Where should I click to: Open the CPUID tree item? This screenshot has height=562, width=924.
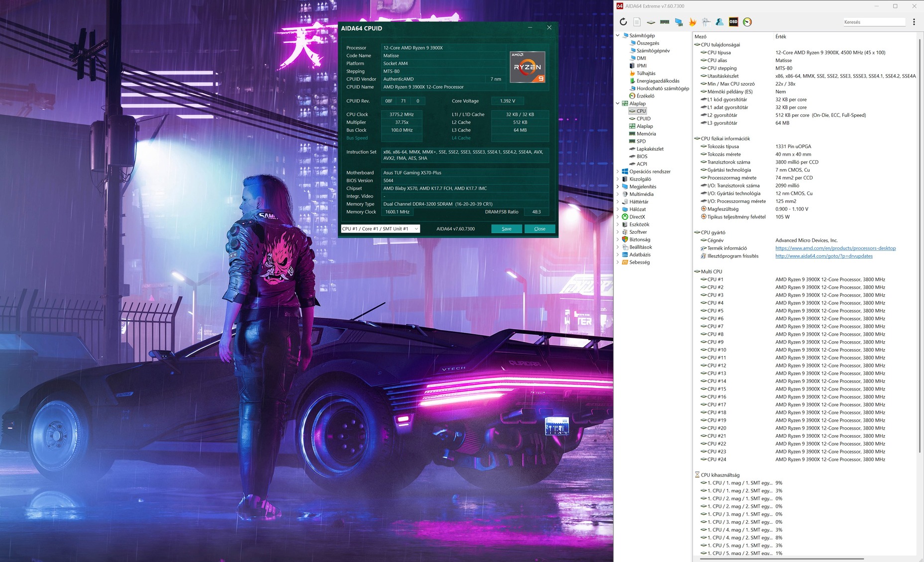[x=643, y=118]
